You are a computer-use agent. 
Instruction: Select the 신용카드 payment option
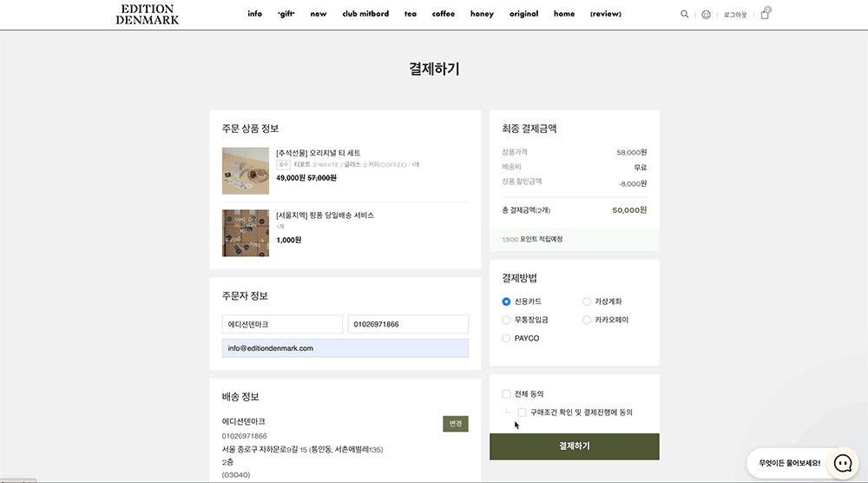(x=506, y=302)
